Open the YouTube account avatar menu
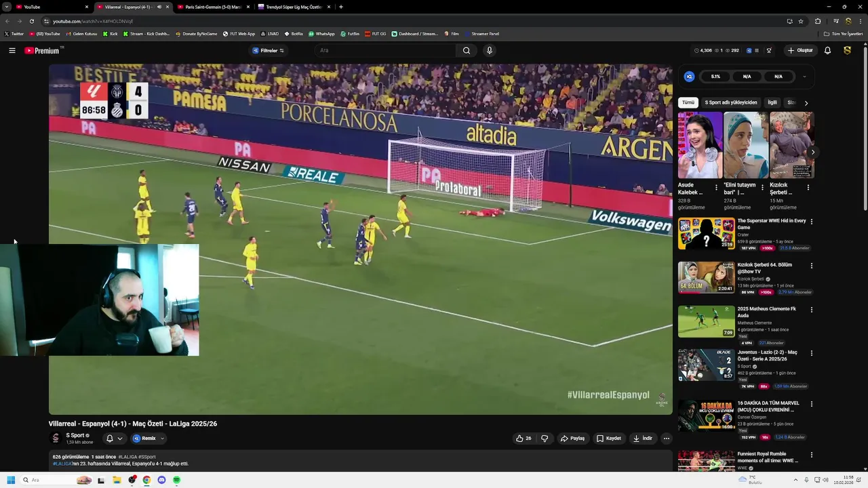 click(x=847, y=50)
